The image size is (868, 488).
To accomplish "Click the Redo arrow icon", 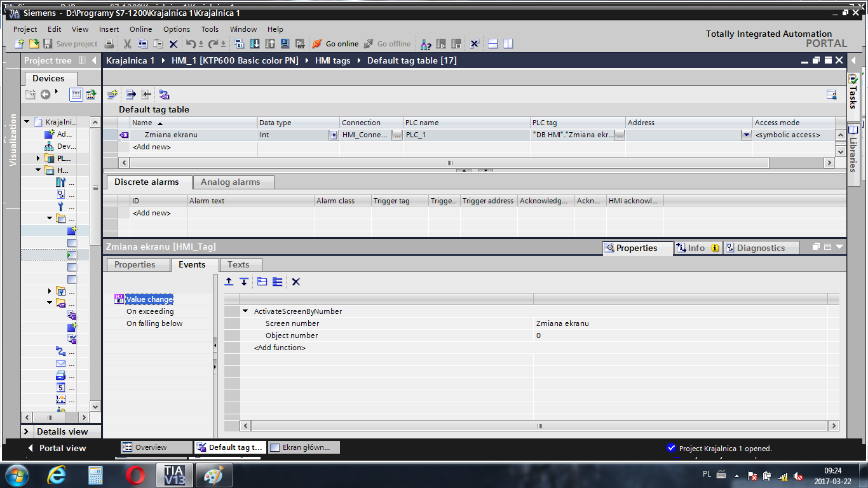I will pyautogui.click(x=214, y=44).
